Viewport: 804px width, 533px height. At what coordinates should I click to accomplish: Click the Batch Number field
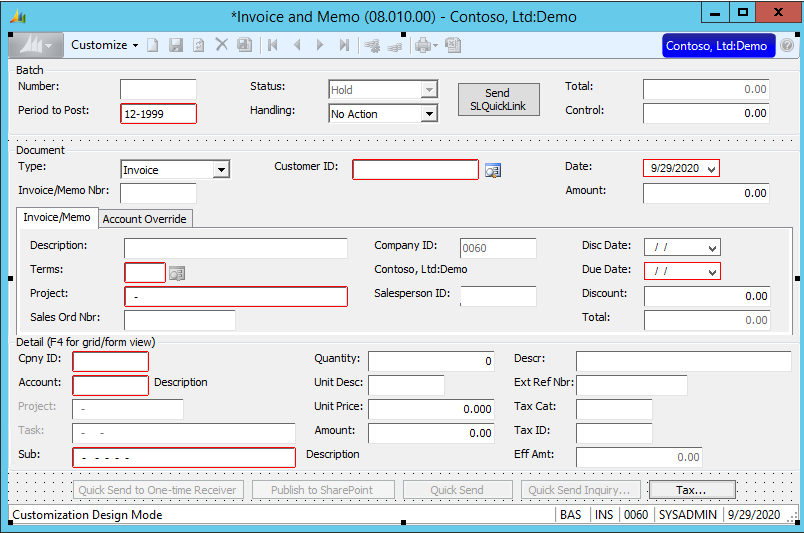158,89
